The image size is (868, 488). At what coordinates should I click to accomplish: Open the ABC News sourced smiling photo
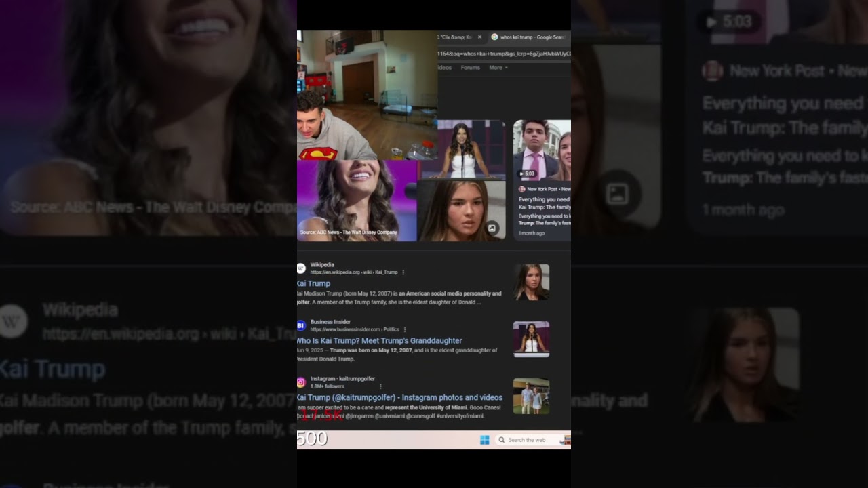[x=357, y=201]
